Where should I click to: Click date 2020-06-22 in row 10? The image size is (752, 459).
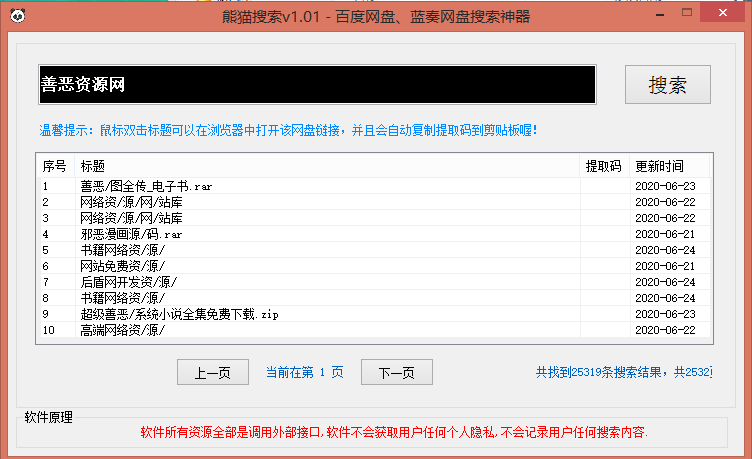pyautogui.click(x=665, y=330)
